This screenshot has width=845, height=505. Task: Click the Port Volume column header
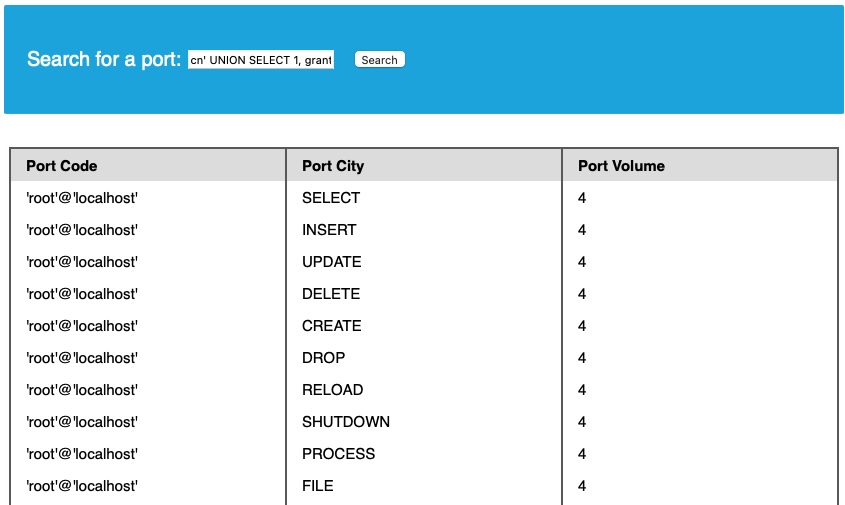[x=621, y=166]
